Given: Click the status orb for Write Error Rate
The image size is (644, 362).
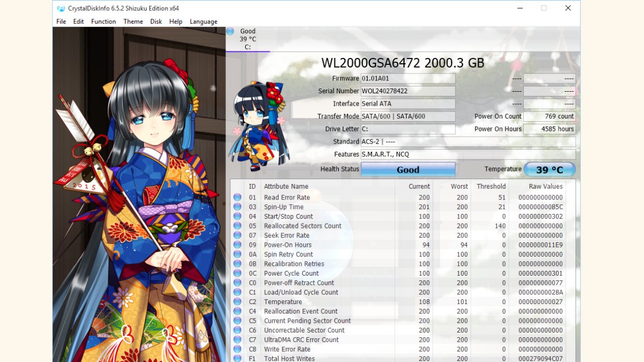Looking at the screenshot, I should (x=237, y=349).
